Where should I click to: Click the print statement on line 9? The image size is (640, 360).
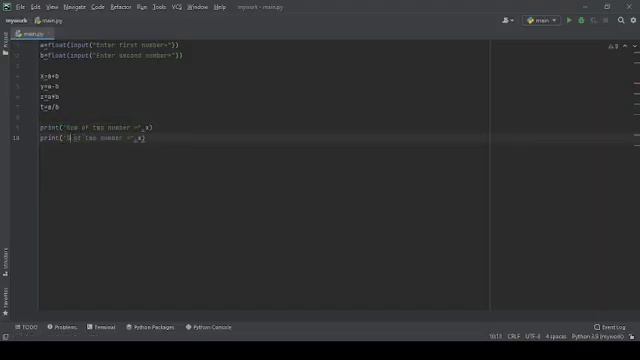[x=96, y=128]
